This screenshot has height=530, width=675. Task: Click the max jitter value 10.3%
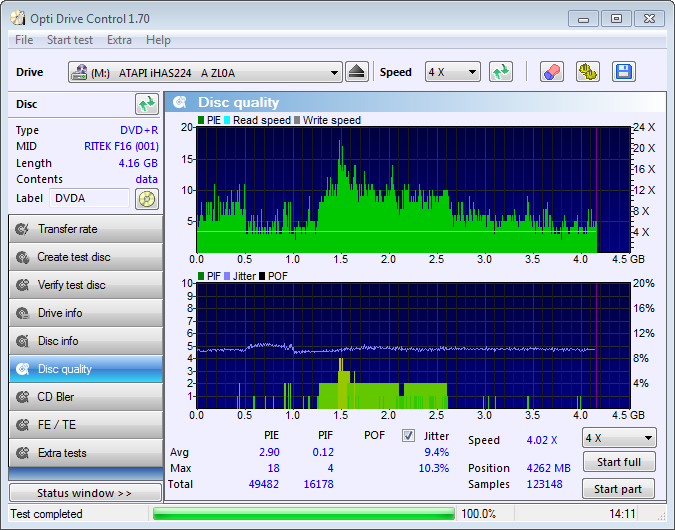pos(433,468)
